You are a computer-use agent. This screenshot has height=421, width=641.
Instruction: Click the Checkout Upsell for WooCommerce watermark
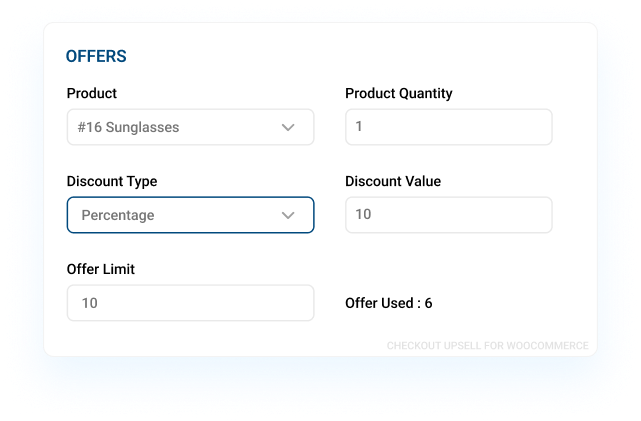[488, 346]
